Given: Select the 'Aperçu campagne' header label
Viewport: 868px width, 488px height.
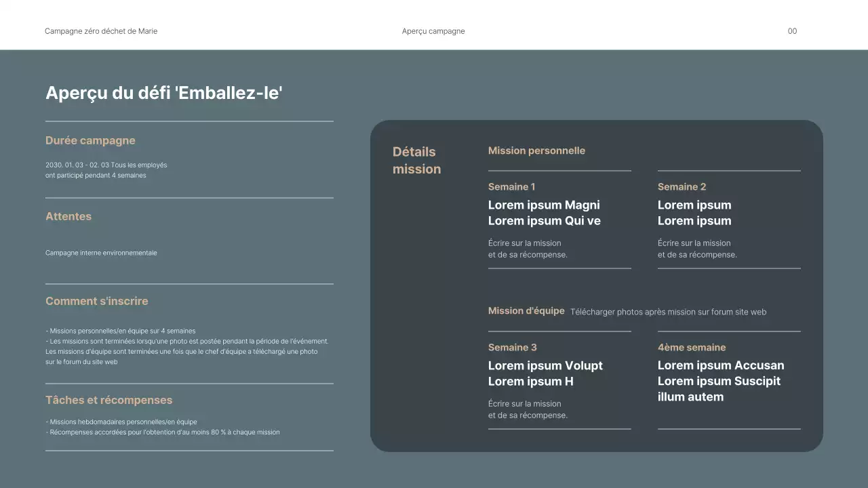Looking at the screenshot, I should 433,31.
